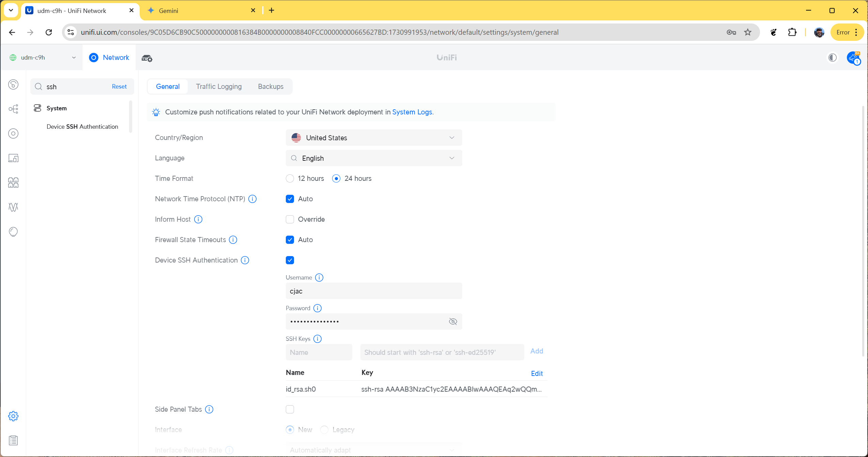This screenshot has width=868, height=457.
Task: Expand the Country/Region dropdown
Action: click(x=374, y=138)
